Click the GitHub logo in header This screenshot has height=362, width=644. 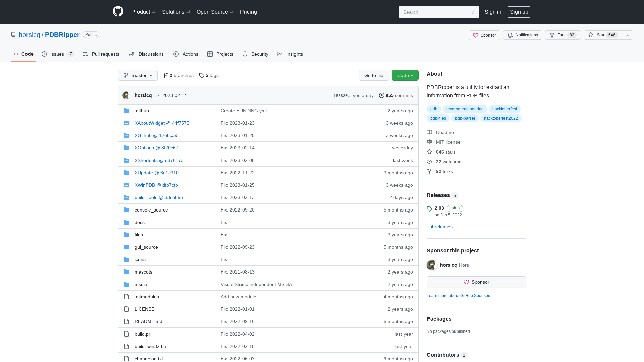118,12
